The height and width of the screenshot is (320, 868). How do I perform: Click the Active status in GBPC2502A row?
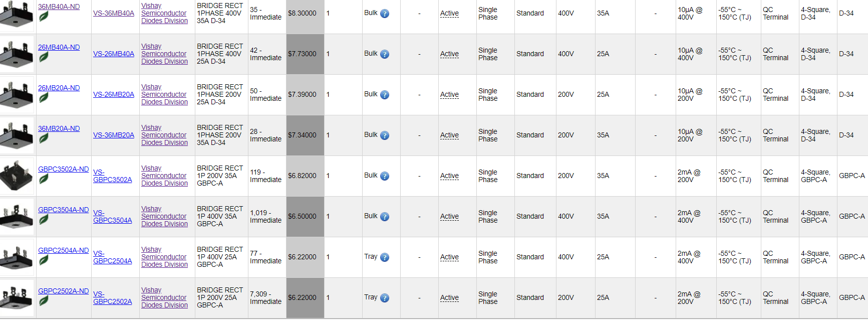449,297
